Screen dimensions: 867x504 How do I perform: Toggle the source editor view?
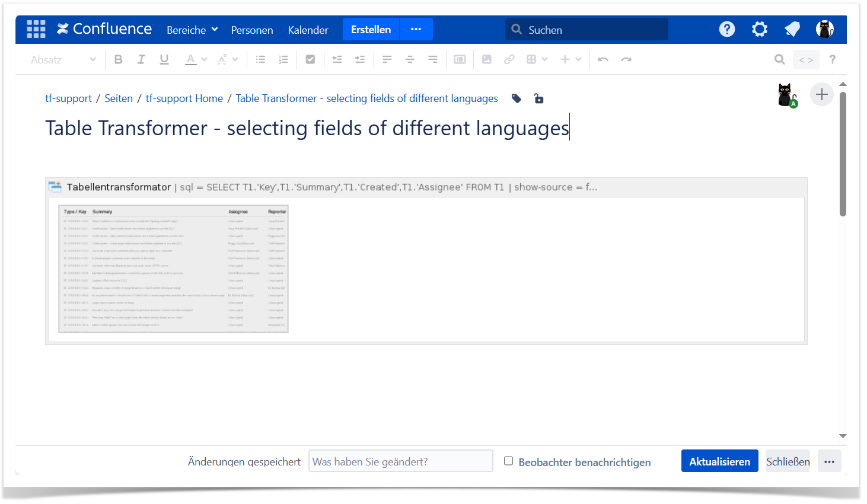805,60
